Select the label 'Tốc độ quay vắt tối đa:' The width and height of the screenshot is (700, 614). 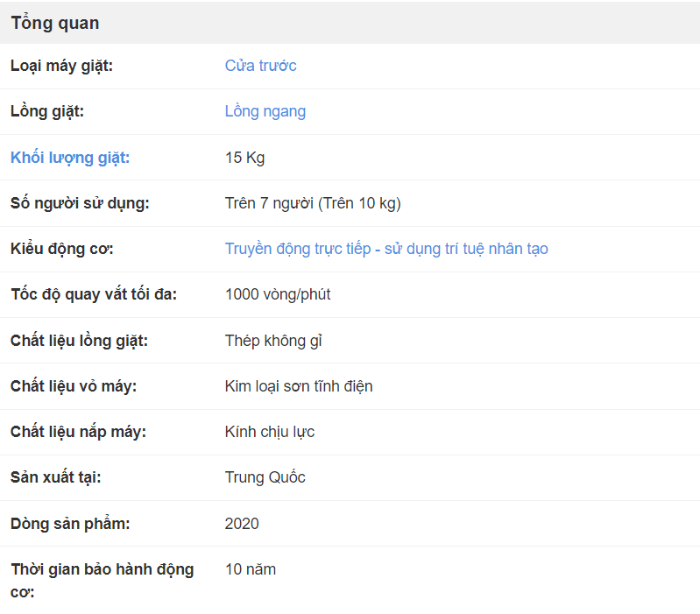tap(94, 294)
